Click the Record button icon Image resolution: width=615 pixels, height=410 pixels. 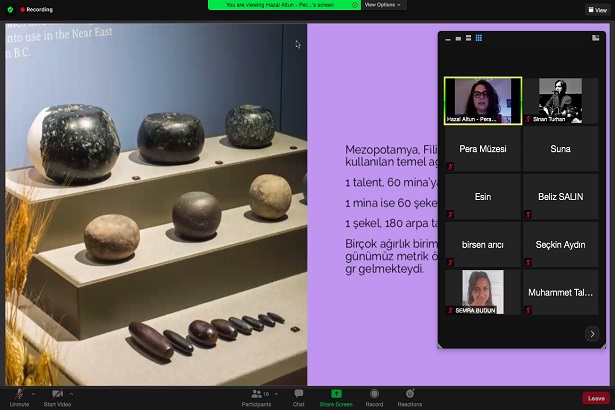[374, 394]
